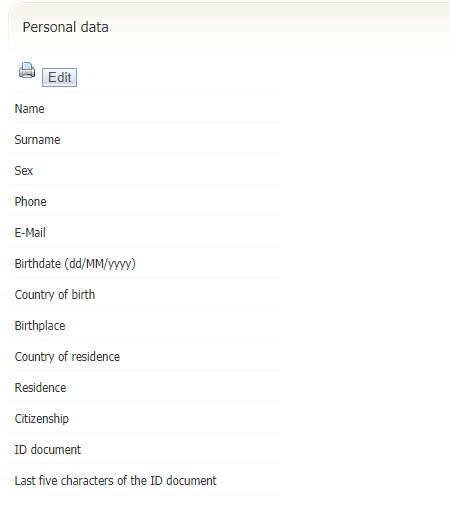Click the printer icon to print data
This screenshot has width=450, height=506.
point(27,70)
